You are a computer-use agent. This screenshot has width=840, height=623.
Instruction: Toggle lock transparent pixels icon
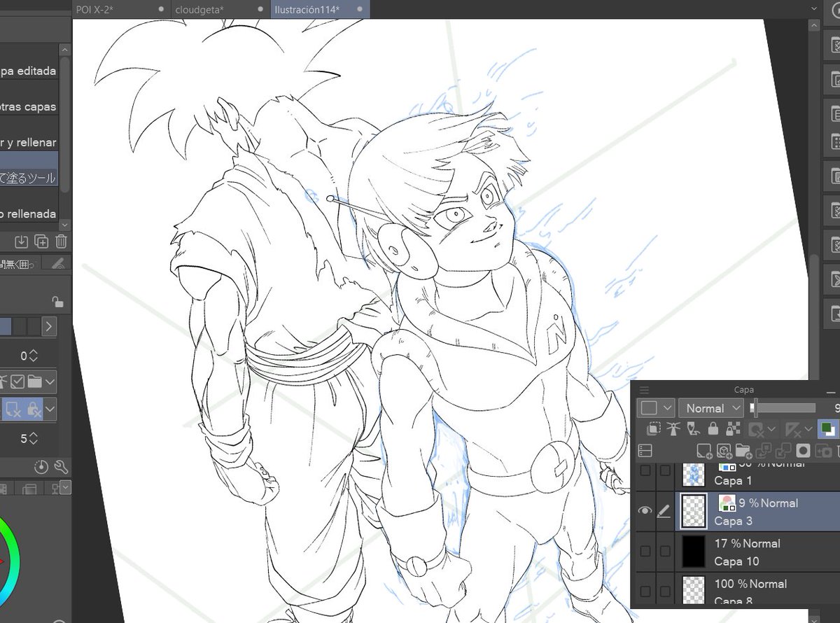point(733,428)
